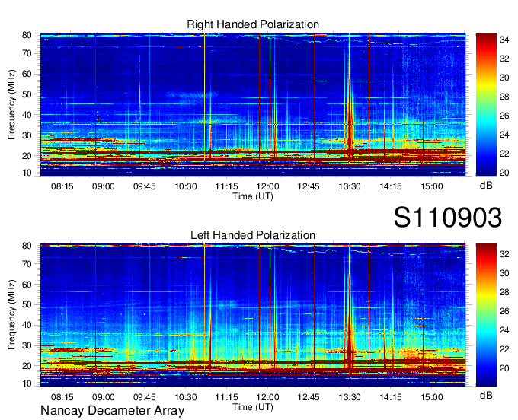
Task: Click the 50 frequency tick of the Right Handed plot
Action: [x=27, y=94]
